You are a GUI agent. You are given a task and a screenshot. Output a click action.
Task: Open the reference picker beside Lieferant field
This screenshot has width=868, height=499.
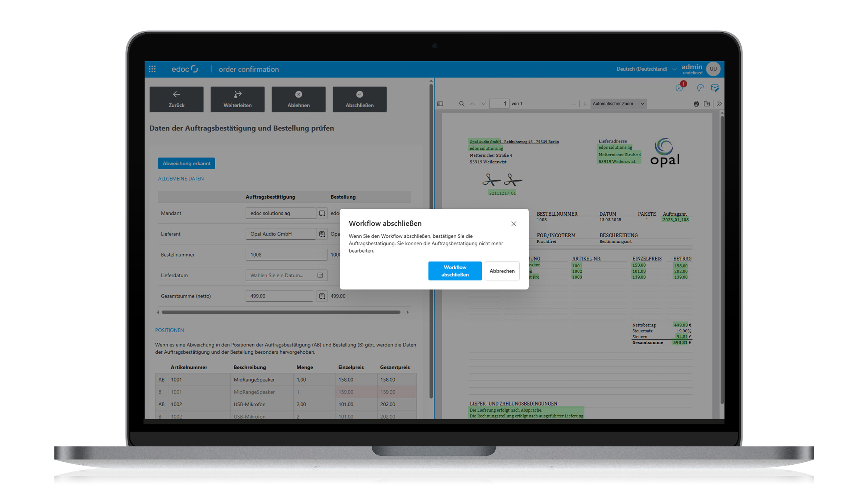pos(322,234)
